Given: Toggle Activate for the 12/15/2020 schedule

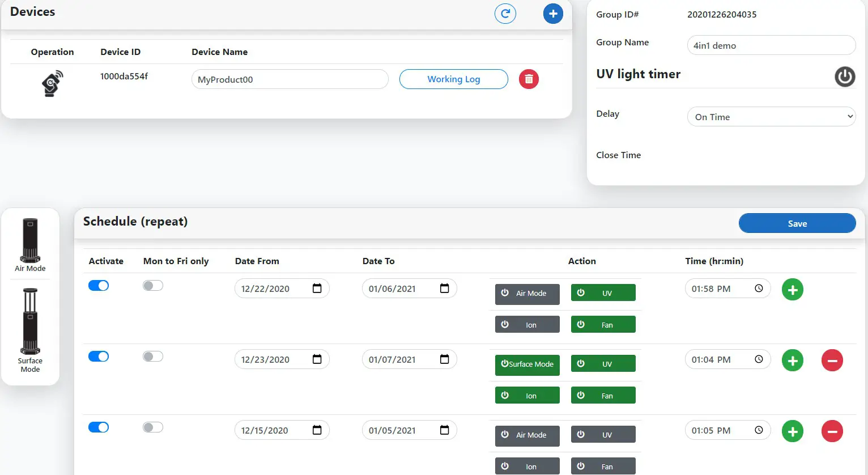Looking at the screenshot, I should tap(99, 427).
